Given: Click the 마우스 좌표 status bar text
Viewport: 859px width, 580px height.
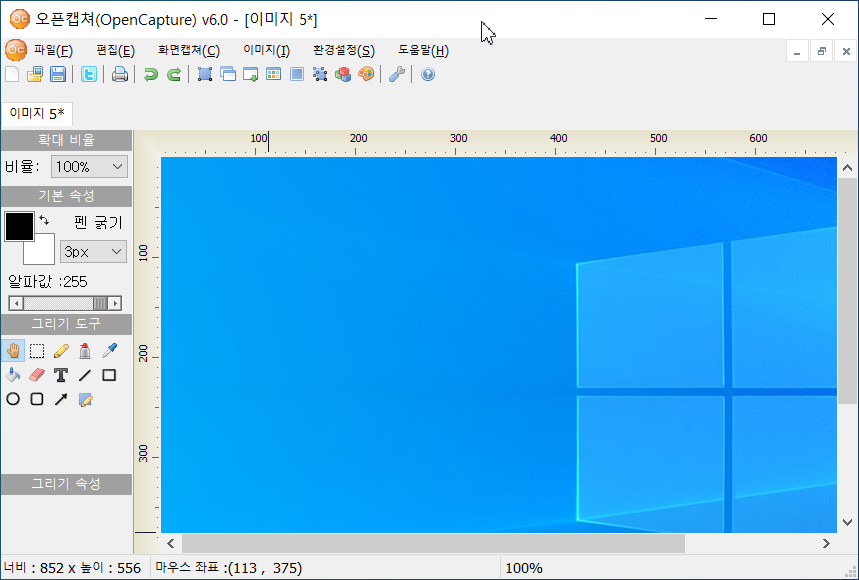Looking at the screenshot, I should pos(228,568).
